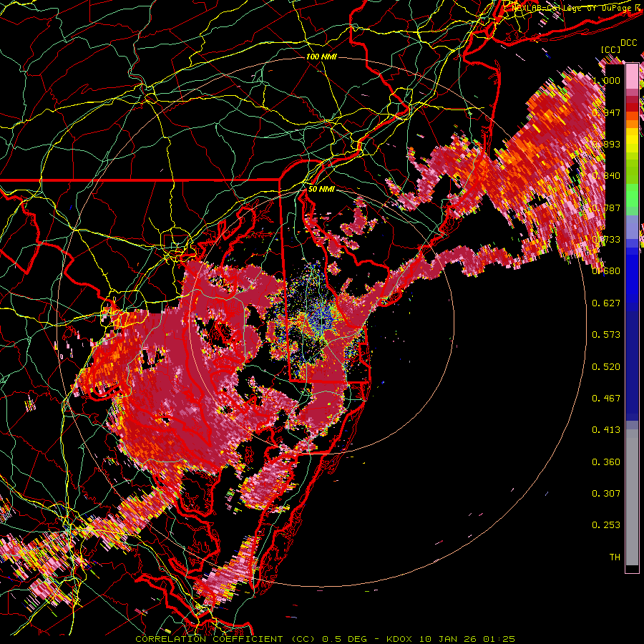Click the TH threshold label on the scale

pos(615,557)
